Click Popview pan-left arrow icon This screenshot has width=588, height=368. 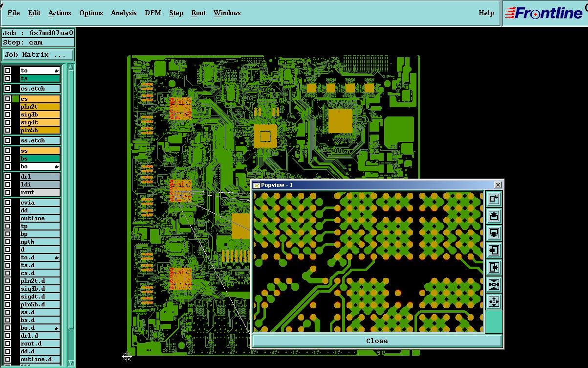[x=494, y=250]
